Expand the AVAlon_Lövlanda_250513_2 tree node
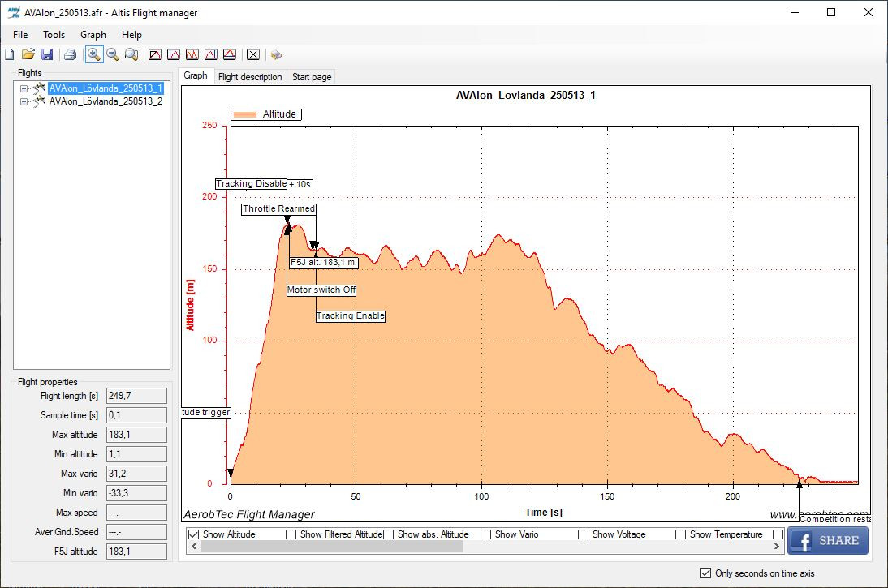Image resolution: width=888 pixels, height=588 pixels. (x=24, y=101)
